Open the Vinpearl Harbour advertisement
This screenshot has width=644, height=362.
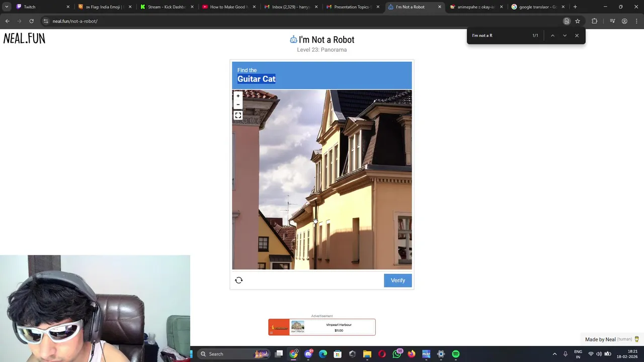click(322, 327)
